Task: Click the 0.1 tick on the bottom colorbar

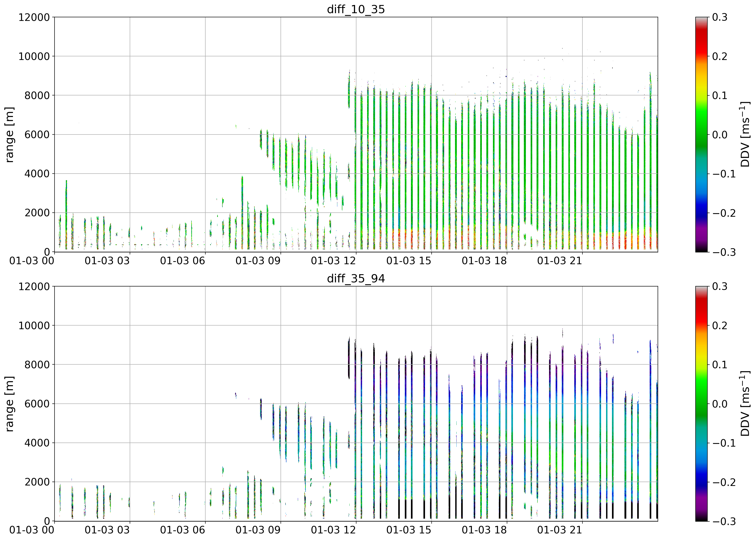Action: [x=720, y=365]
